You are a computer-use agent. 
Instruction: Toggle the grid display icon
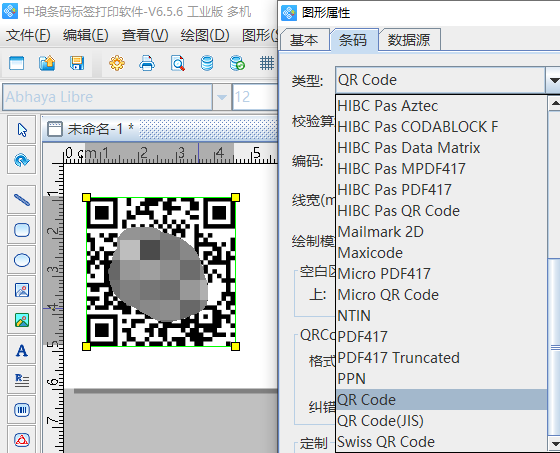267,64
